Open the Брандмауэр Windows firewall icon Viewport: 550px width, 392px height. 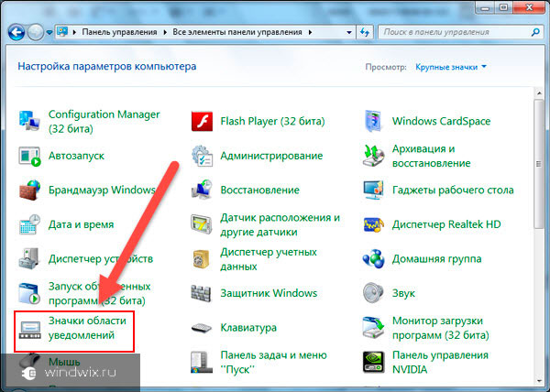(29, 191)
